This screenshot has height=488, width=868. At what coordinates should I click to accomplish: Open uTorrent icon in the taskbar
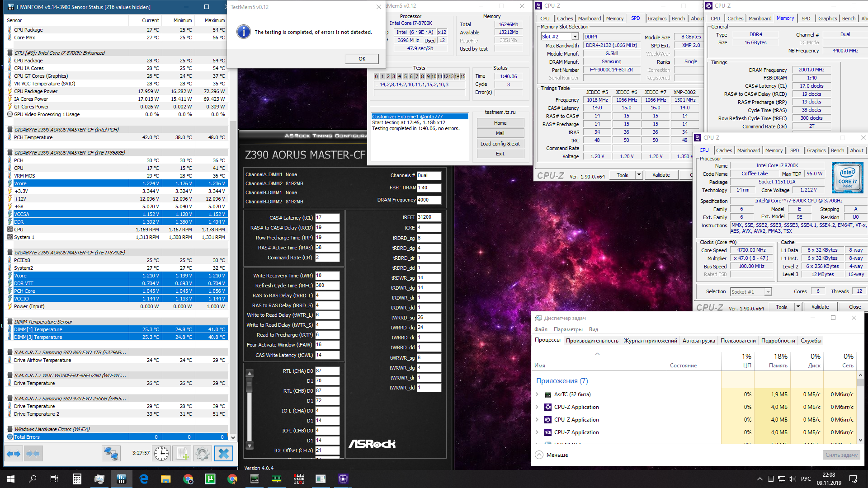click(210, 479)
